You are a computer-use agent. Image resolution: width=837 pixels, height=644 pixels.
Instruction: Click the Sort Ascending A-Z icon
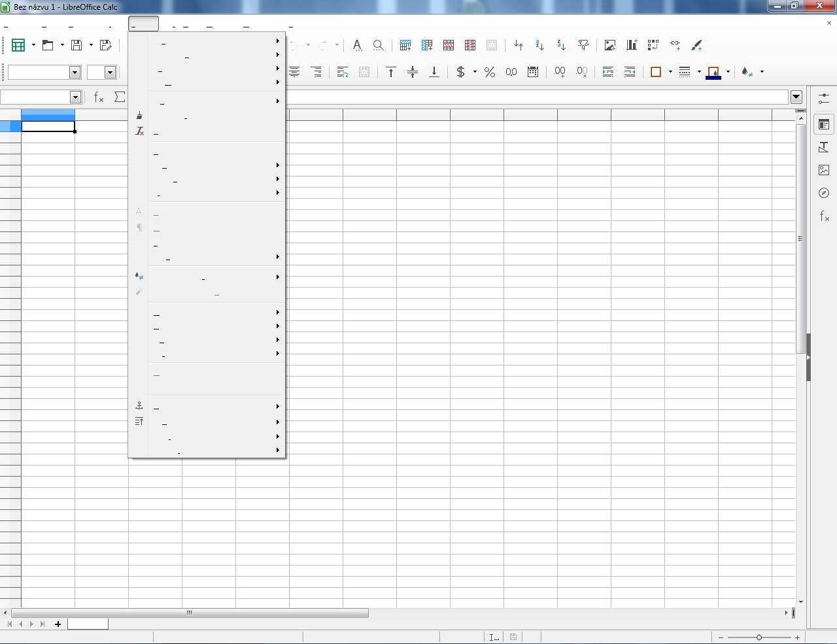tap(540, 45)
